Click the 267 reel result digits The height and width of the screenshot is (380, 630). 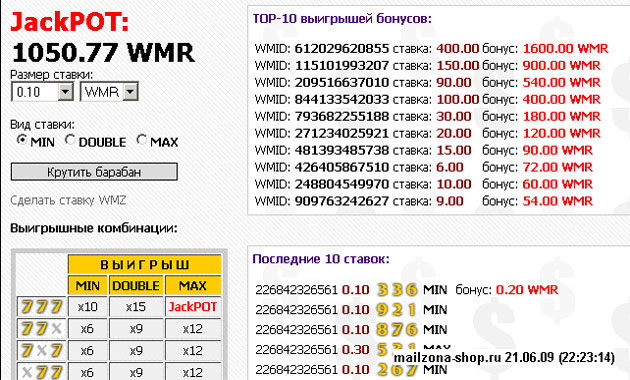pos(397,370)
